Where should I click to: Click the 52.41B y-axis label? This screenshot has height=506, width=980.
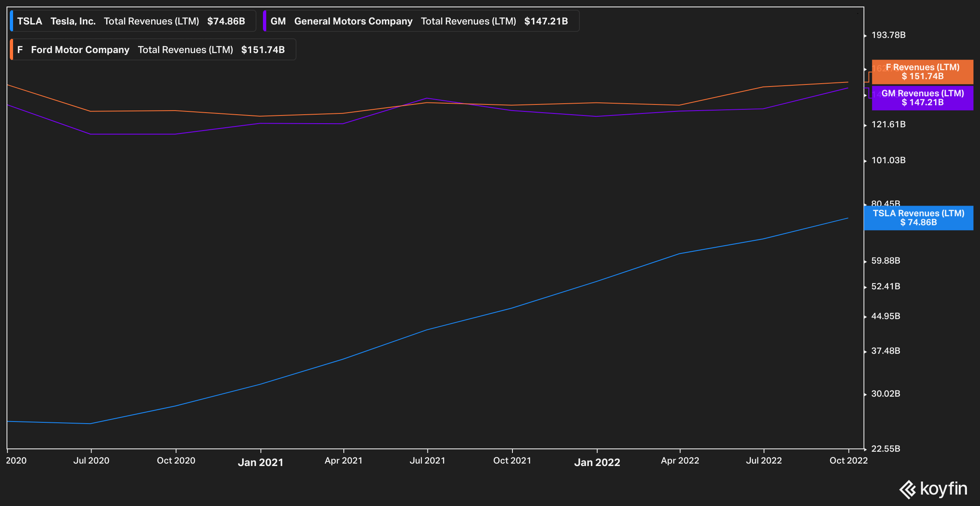tap(886, 286)
